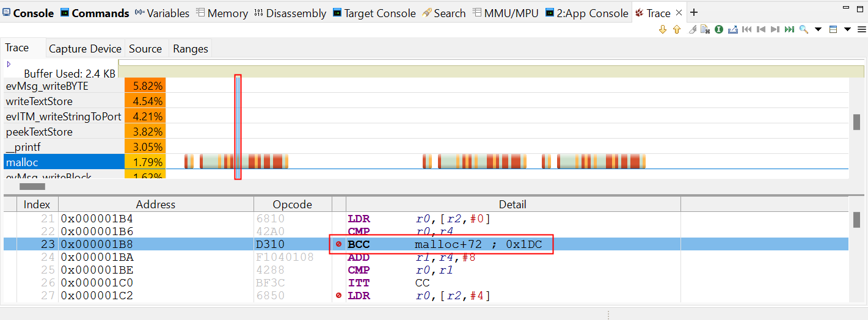Click the magnifying glass search icon

[x=803, y=29]
